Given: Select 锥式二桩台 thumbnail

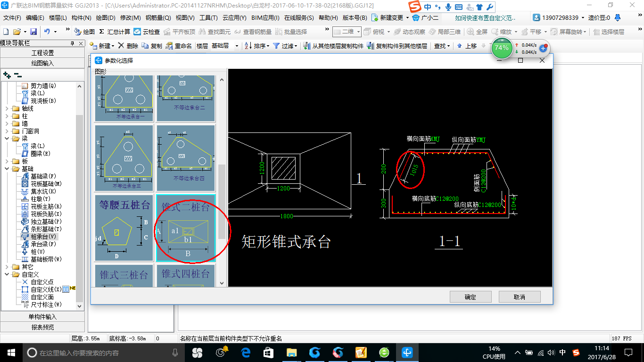Looking at the screenshot, I should (x=186, y=228).
